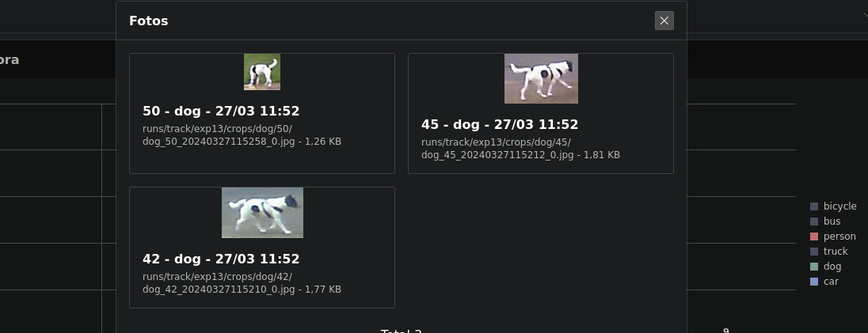Click the dog_42_20240327115210_0.jpg file path
Image resolution: width=868 pixels, height=333 pixels.
point(242,282)
